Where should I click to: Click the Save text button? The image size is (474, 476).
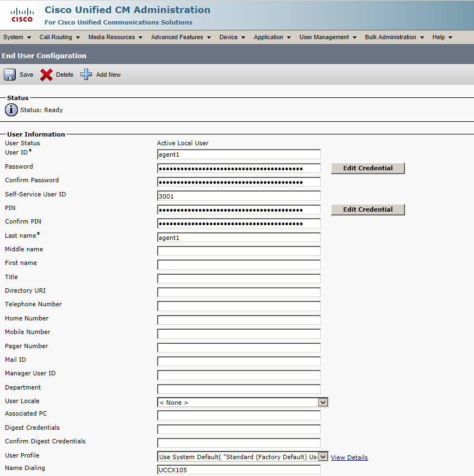point(27,75)
